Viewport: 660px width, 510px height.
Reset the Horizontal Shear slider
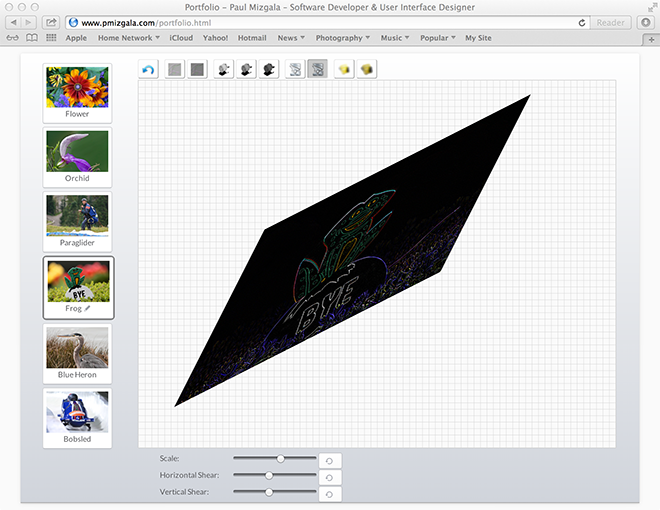click(x=330, y=478)
